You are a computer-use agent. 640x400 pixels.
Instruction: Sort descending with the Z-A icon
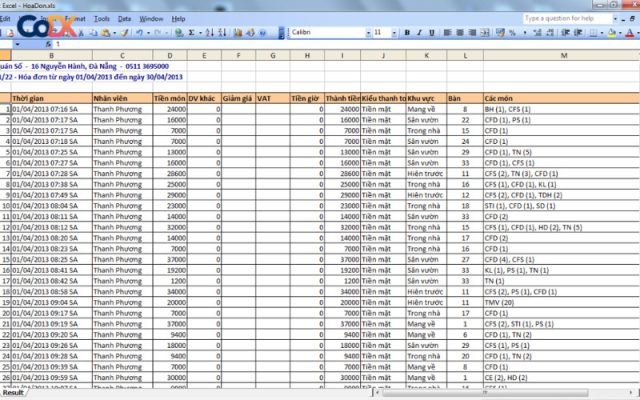[222, 33]
